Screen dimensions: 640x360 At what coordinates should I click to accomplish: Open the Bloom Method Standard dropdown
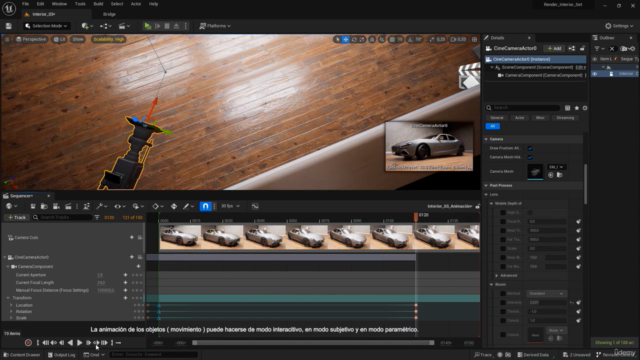546,293
